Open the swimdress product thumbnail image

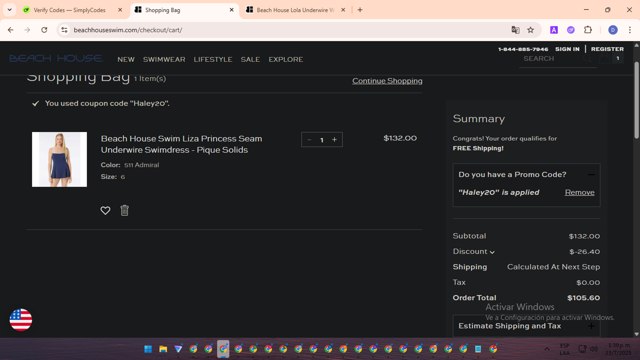(60, 159)
